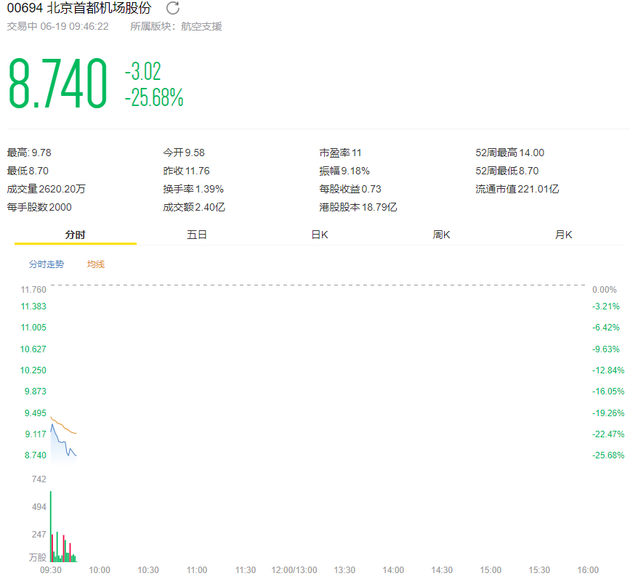Click the 12:00/13:00 time axis label
Screen dimensions: 630x576
[294, 570]
